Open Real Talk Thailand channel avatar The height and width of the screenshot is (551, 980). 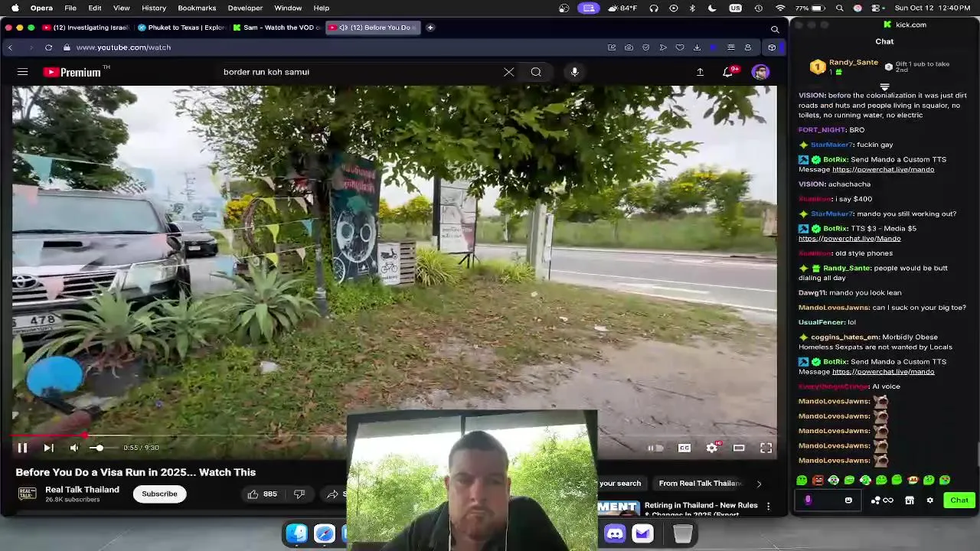[x=27, y=494]
